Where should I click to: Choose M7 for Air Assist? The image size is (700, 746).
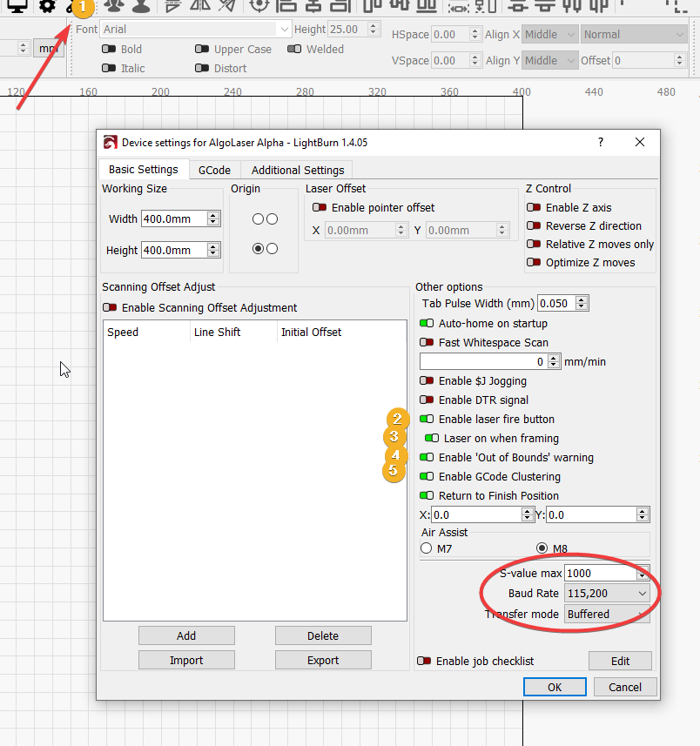(427, 548)
